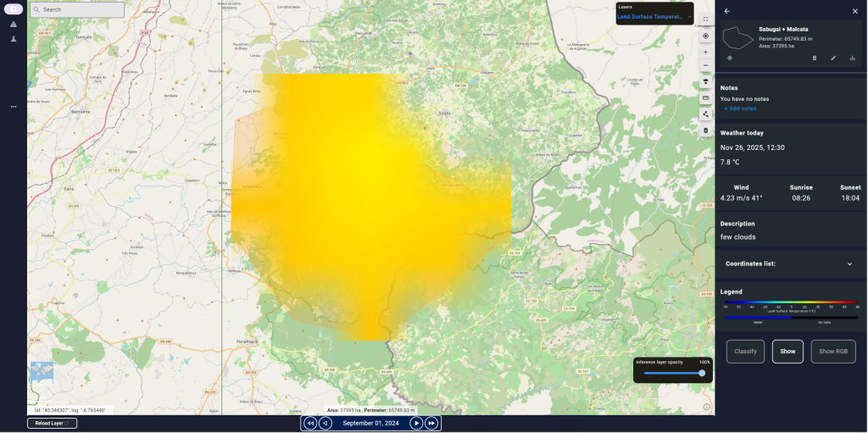Delete the Sabugal + Malcata area
This screenshot has height=433, width=868.
pyautogui.click(x=815, y=58)
